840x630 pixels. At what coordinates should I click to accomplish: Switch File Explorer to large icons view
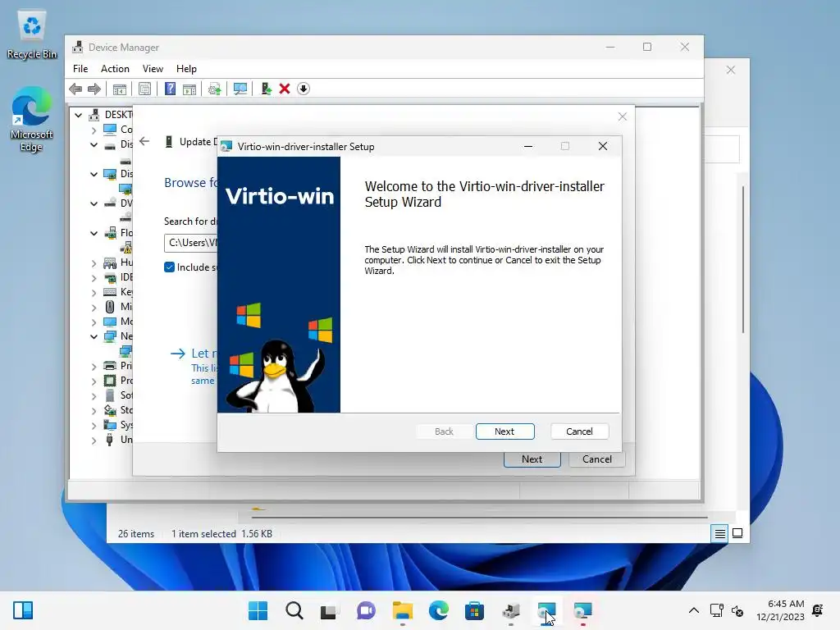(x=737, y=533)
